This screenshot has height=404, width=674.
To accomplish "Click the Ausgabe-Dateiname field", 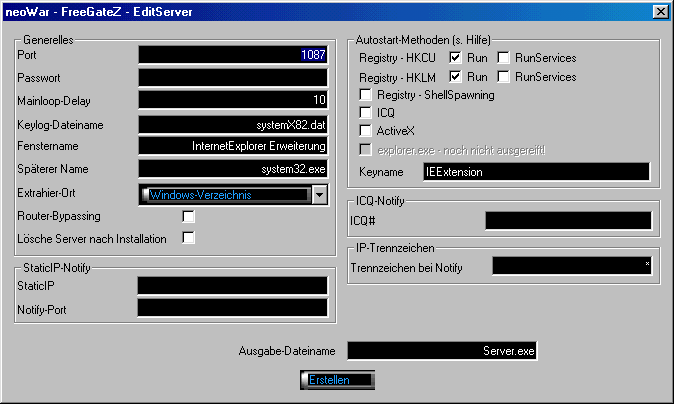I will click(442, 351).
